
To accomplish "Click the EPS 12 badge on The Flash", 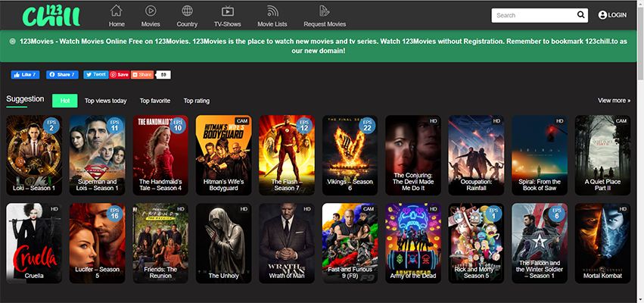I will pos(304,126).
